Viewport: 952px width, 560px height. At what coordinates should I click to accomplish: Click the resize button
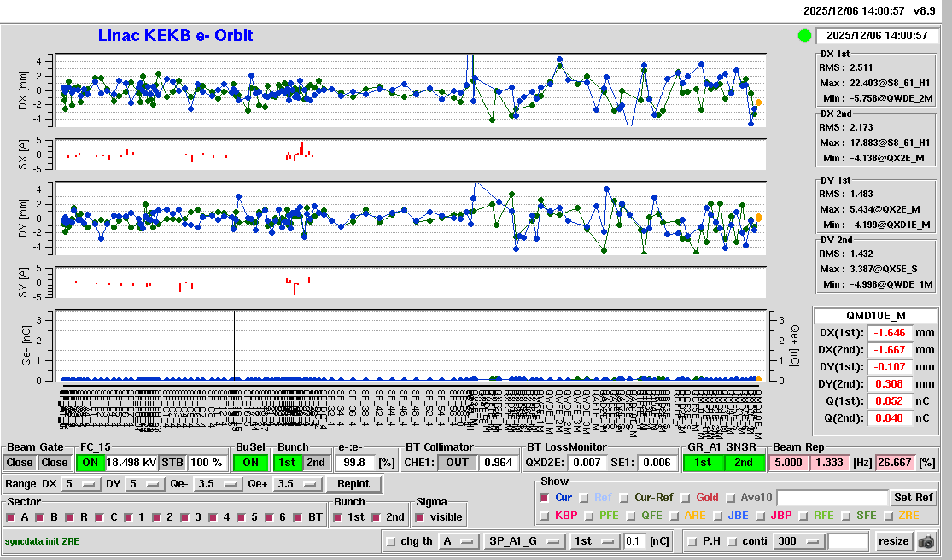point(893,541)
